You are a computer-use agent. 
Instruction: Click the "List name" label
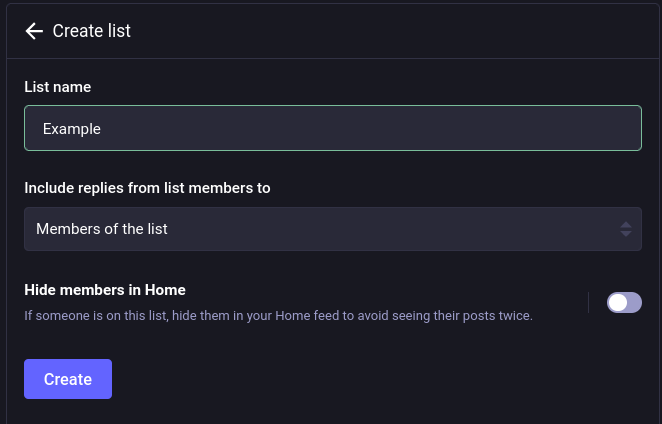57,87
